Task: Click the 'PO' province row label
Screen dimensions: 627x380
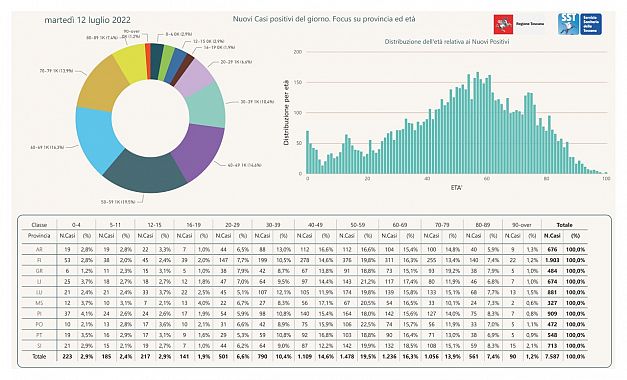Action: (x=39, y=324)
